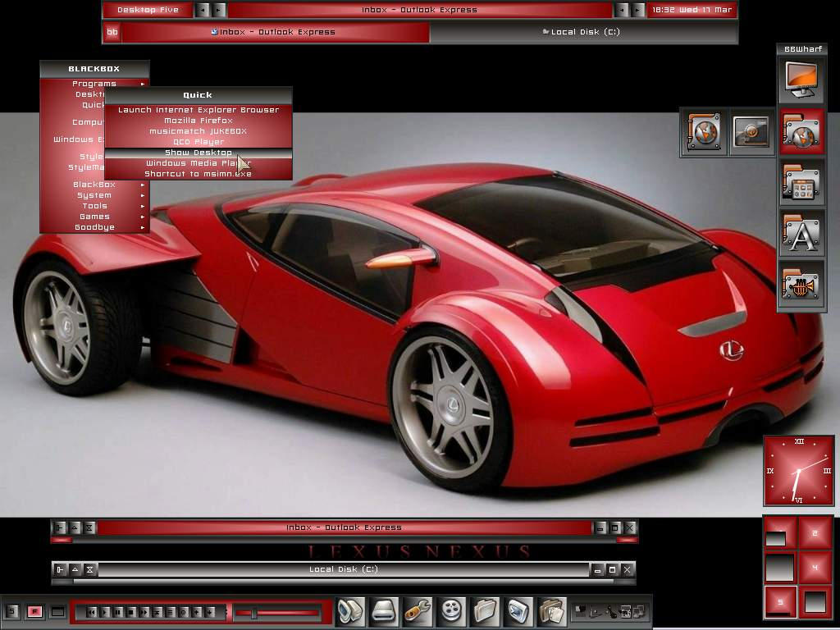Open the applications folder icon in BBWharf dock
Screen dimensions: 840x630
click(x=801, y=183)
